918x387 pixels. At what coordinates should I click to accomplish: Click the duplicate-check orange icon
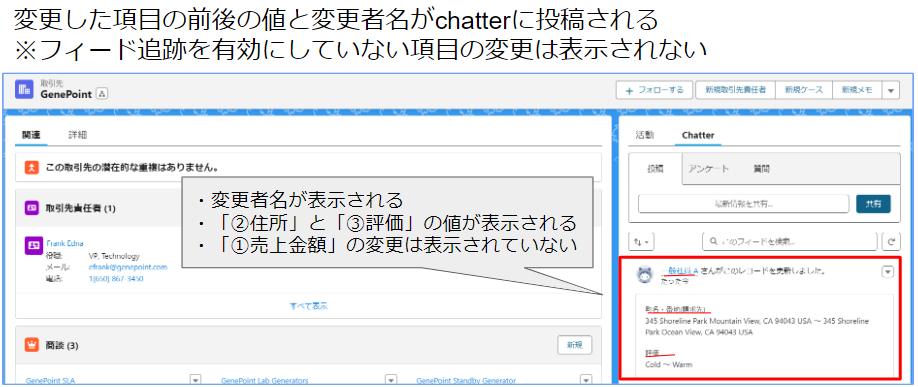(x=32, y=168)
